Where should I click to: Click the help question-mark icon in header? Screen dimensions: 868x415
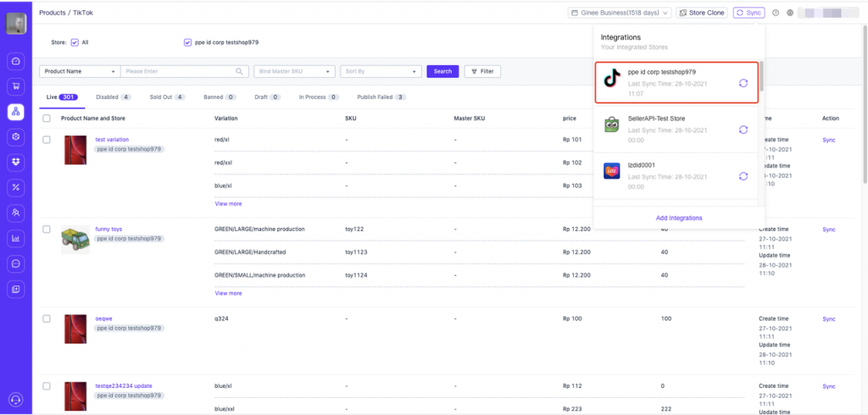click(x=776, y=13)
